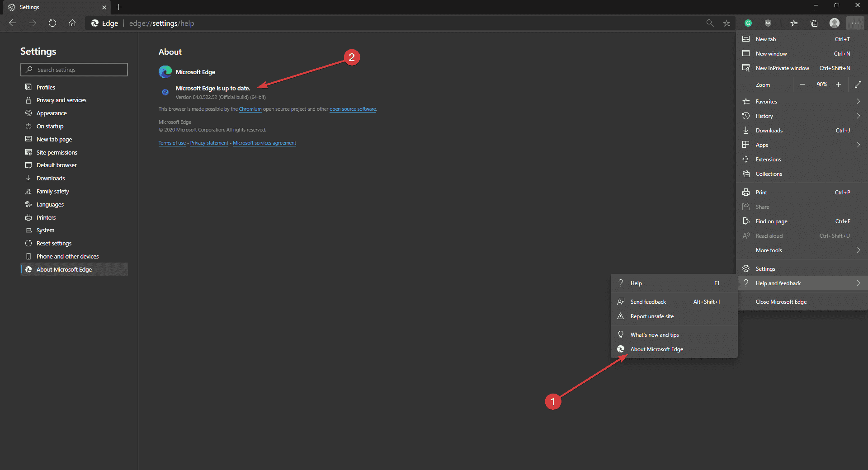Open the Collections toolbar icon
The image size is (868, 470).
click(814, 23)
